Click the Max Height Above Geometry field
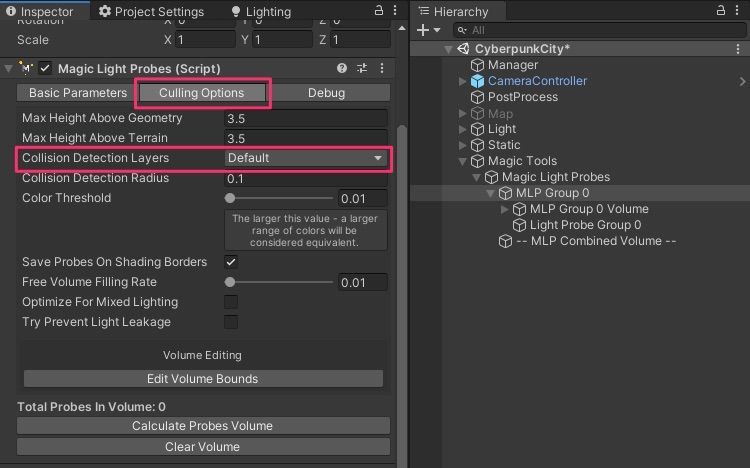The height and width of the screenshot is (468, 750). [305, 118]
